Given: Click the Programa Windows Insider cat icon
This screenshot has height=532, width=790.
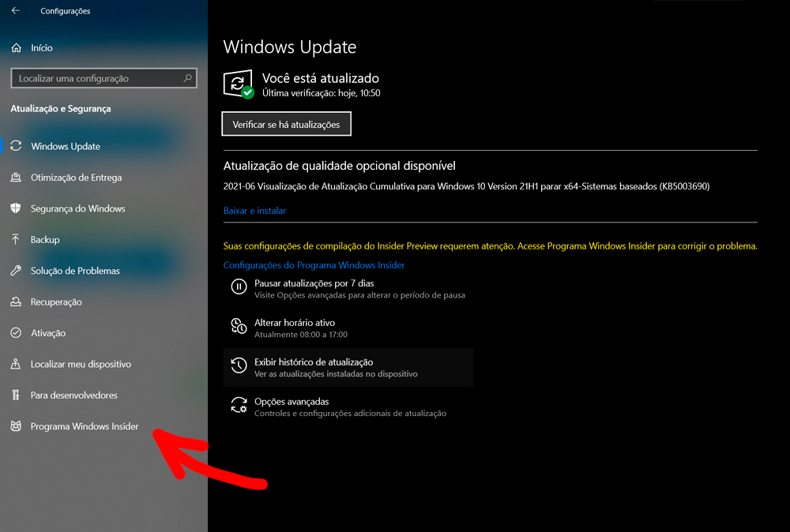Looking at the screenshot, I should pyautogui.click(x=16, y=426).
